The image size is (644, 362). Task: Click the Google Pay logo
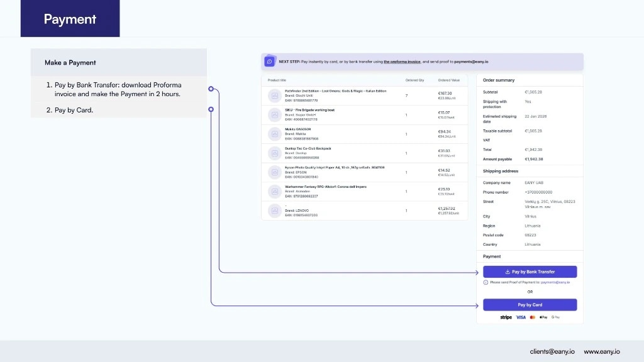pos(556,317)
